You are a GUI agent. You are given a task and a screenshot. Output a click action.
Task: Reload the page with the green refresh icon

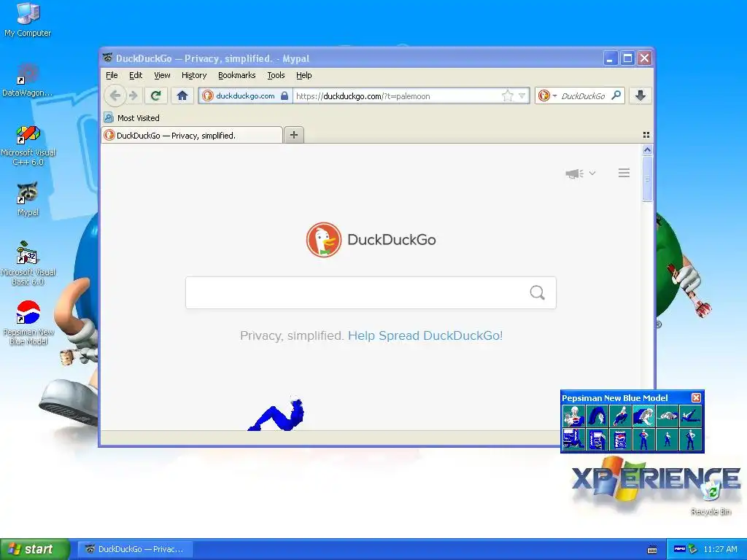tap(155, 96)
